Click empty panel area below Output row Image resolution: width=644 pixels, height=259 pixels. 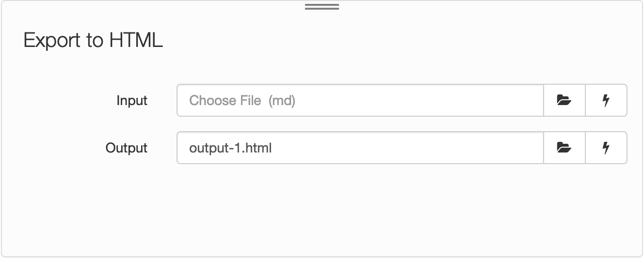point(322,208)
